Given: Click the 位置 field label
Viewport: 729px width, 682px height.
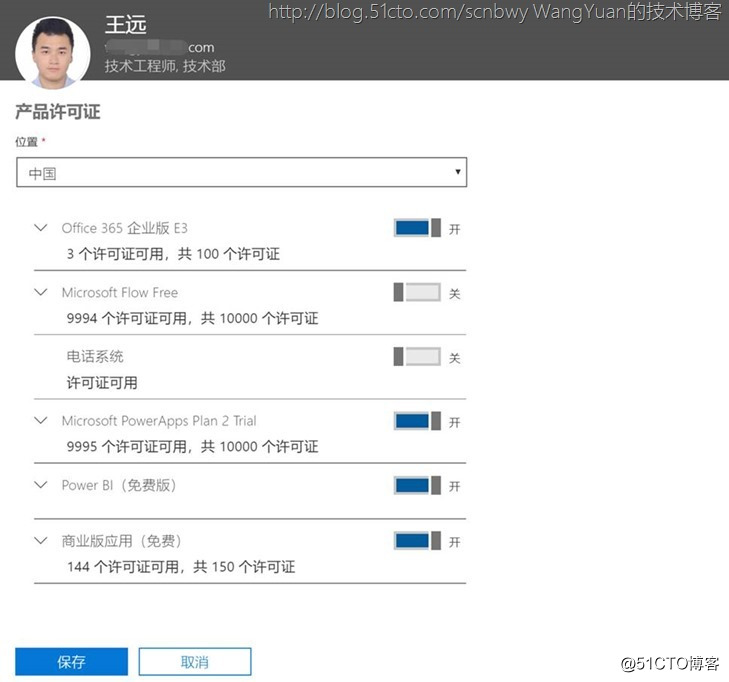Looking at the screenshot, I should pos(27,142).
